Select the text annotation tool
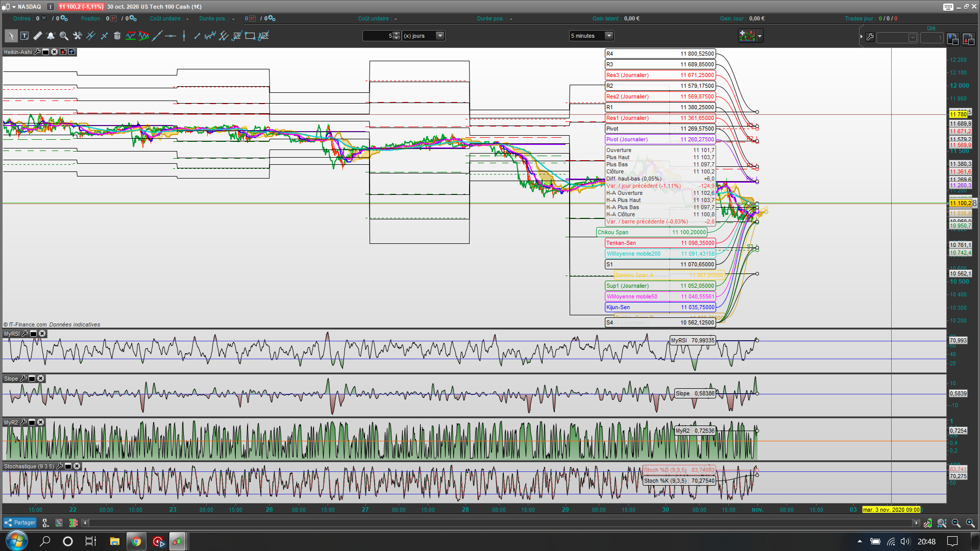 click(24, 36)
